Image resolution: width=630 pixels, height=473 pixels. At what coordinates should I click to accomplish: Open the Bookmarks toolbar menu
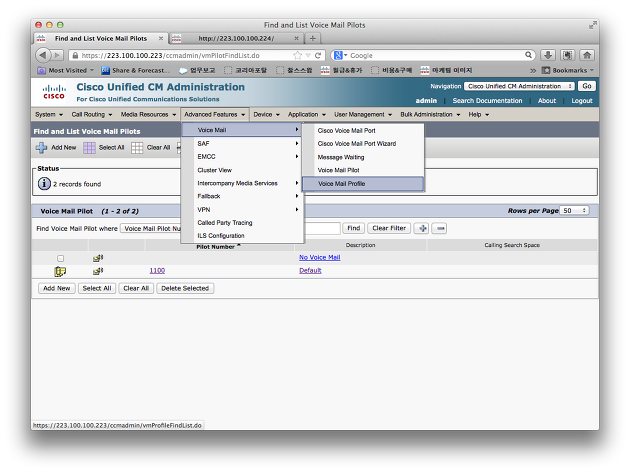tap(567, 70)
